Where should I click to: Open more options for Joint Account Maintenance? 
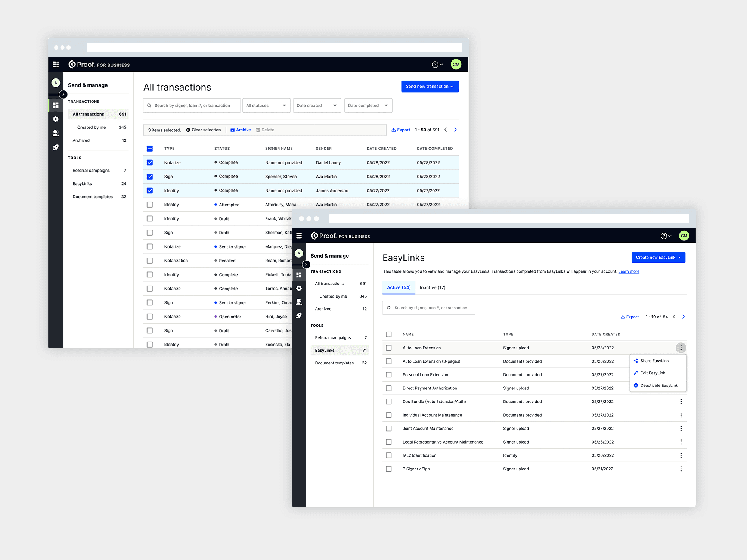[x=681, y=429]
